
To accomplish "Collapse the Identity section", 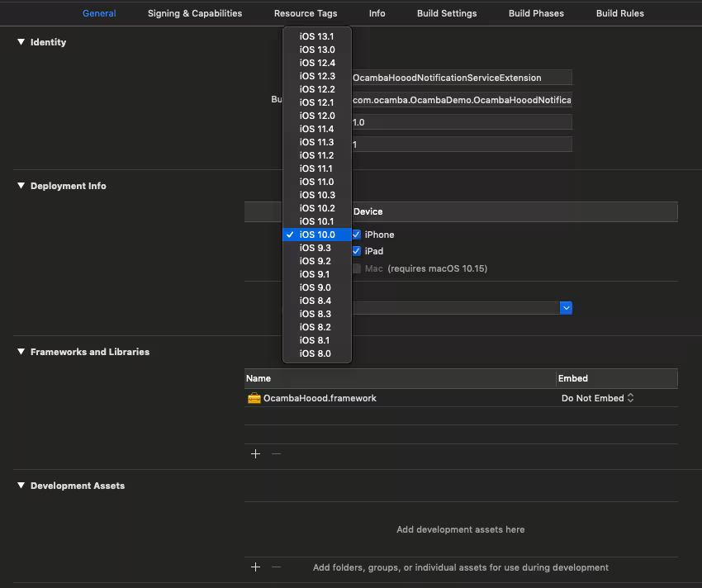I will point(21,42).
